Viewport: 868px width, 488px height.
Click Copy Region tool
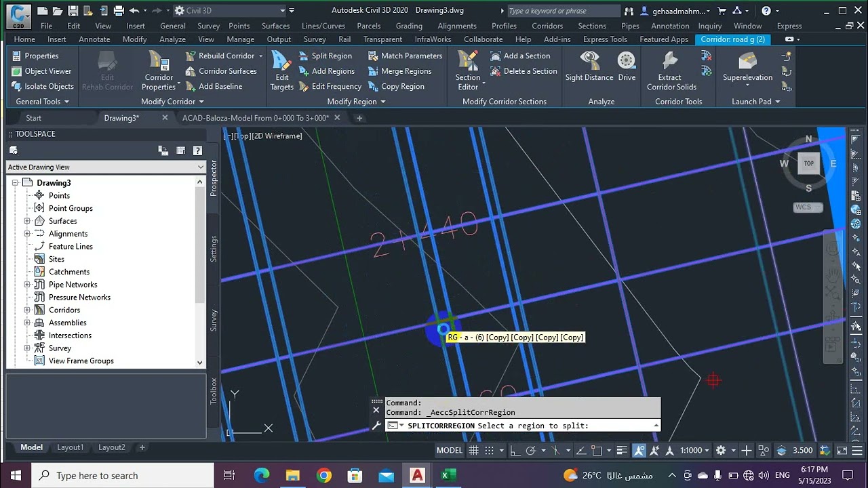396,86
